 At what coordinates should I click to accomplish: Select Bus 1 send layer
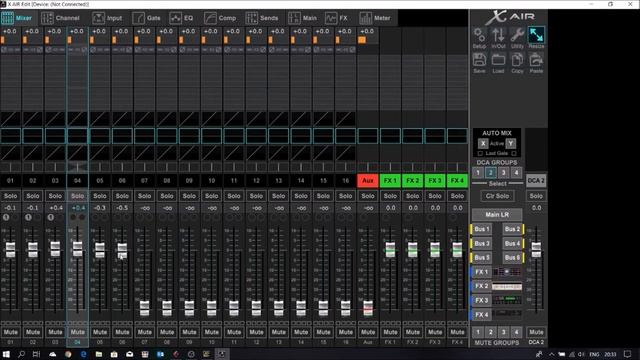(x=482, y=229)
